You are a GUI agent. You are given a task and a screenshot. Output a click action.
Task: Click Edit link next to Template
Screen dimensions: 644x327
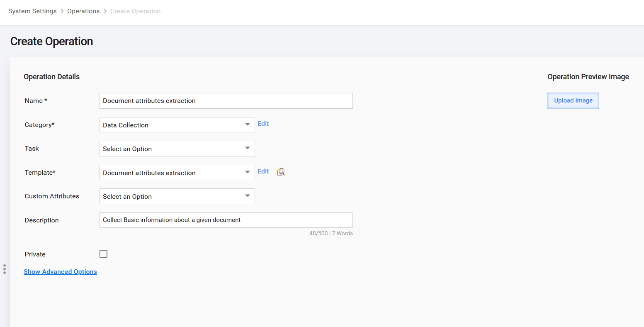click(x=263, y=171)
